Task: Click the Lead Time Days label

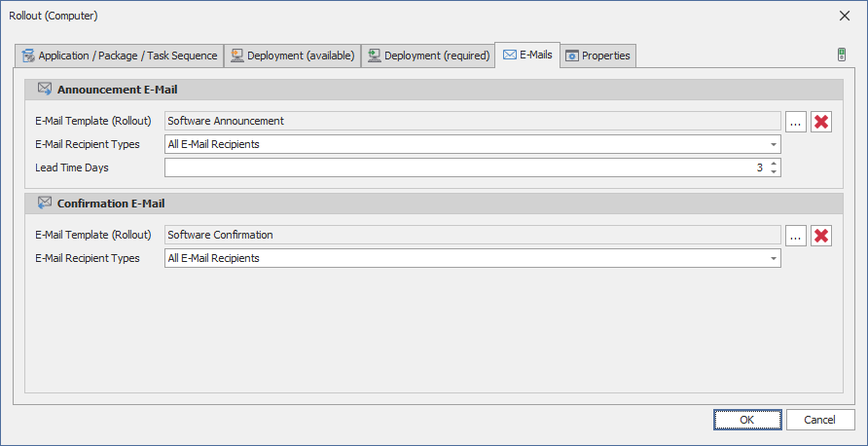Action: click(72, 167)
